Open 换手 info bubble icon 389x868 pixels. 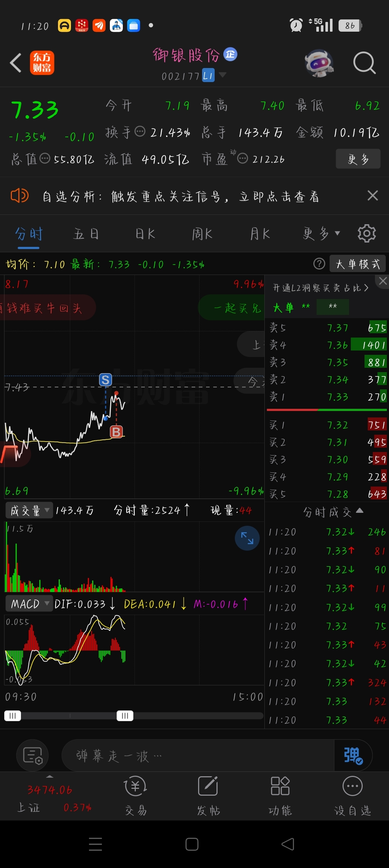tap(140, 132)
